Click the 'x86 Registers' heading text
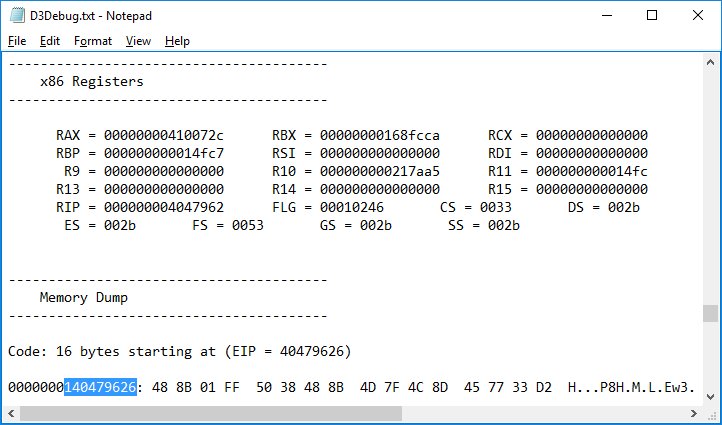Image resolution: width=722 pixels, height=425 pixels. click(x=92, y=82)
